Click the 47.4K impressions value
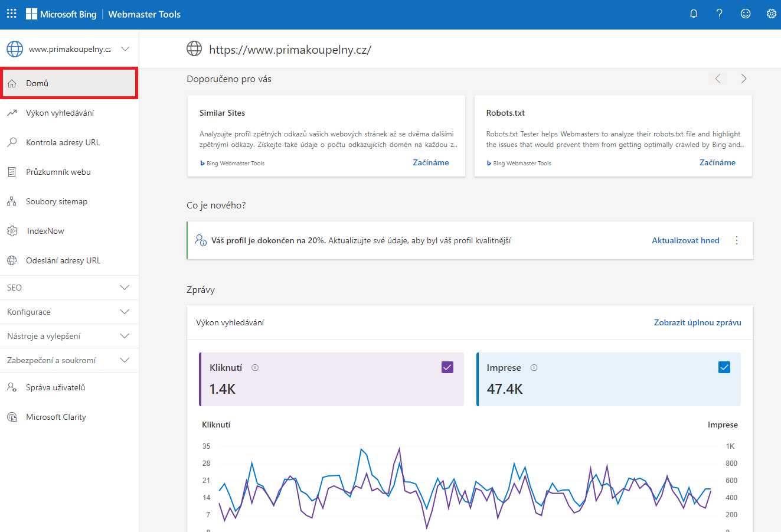The height and width of the screenshot is (532, 781). pyautogui.click(x=505, y=389)
